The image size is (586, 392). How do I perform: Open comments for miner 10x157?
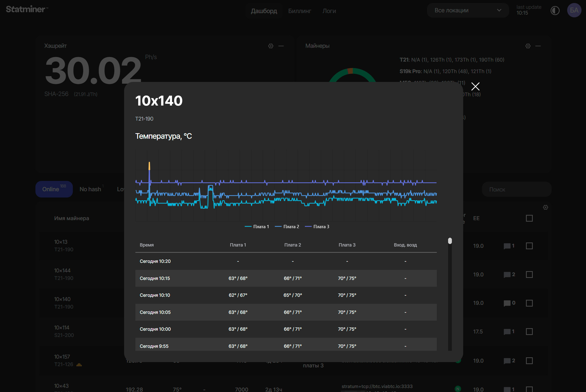coord(509,361)
